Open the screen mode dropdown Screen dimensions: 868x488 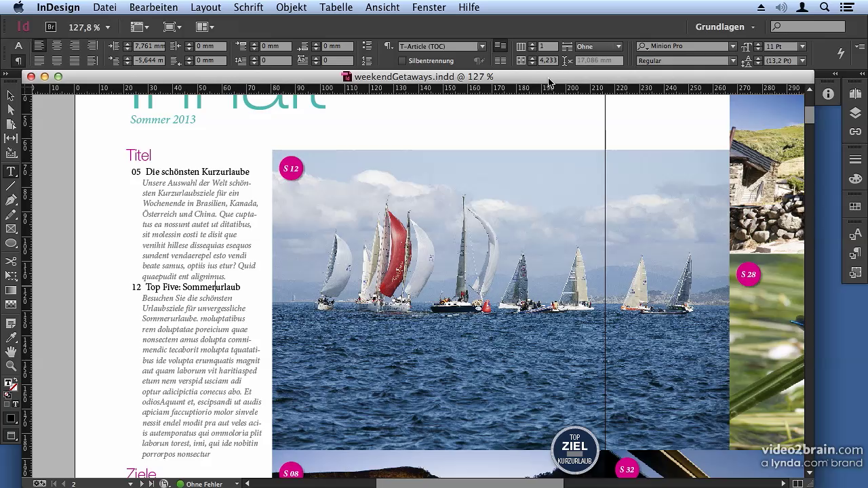(x=173, y=27)
